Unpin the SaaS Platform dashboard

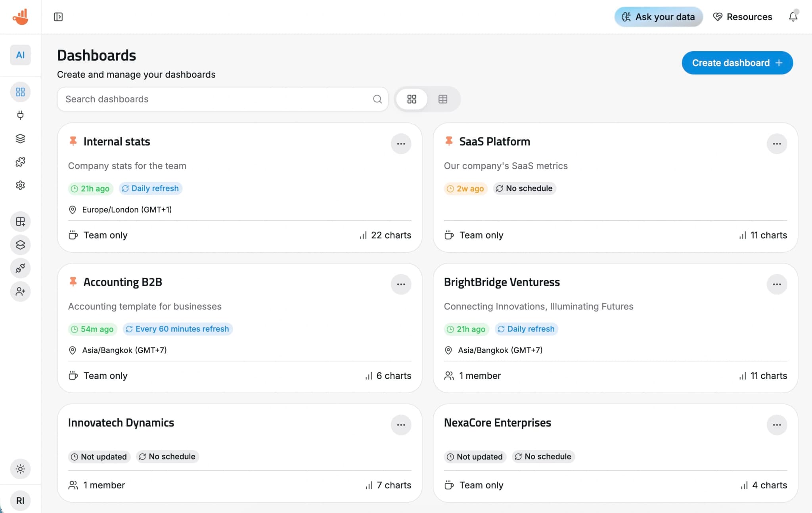click(449, 141)
